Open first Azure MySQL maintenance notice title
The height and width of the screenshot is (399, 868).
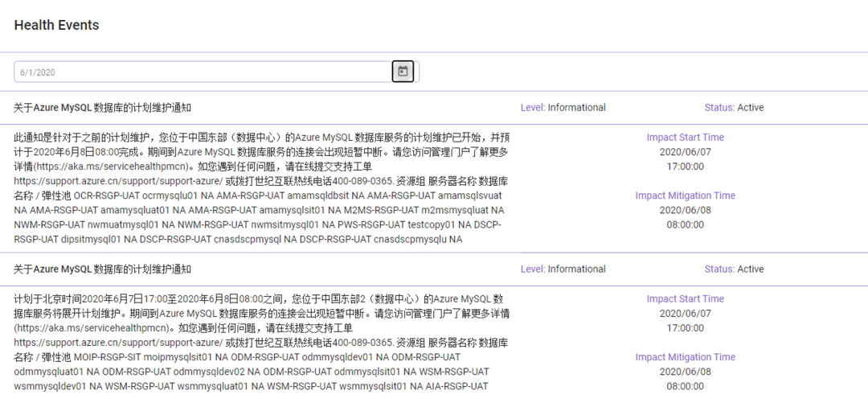102,108
